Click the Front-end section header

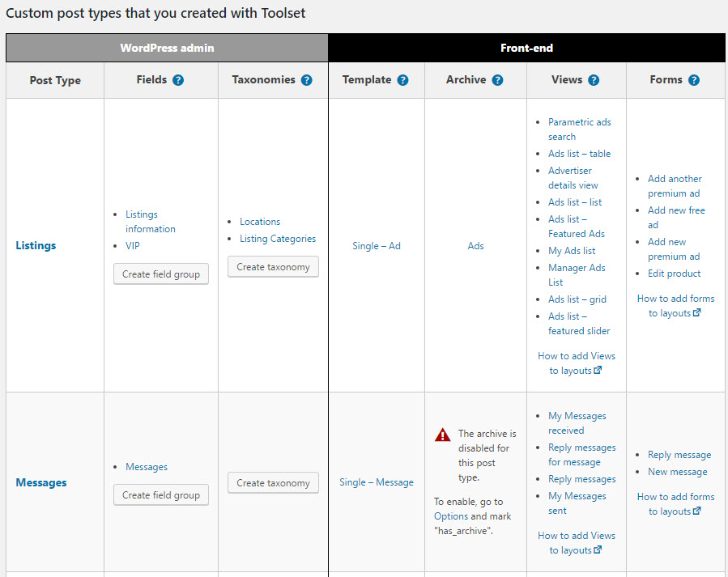[x=526, y=48]
